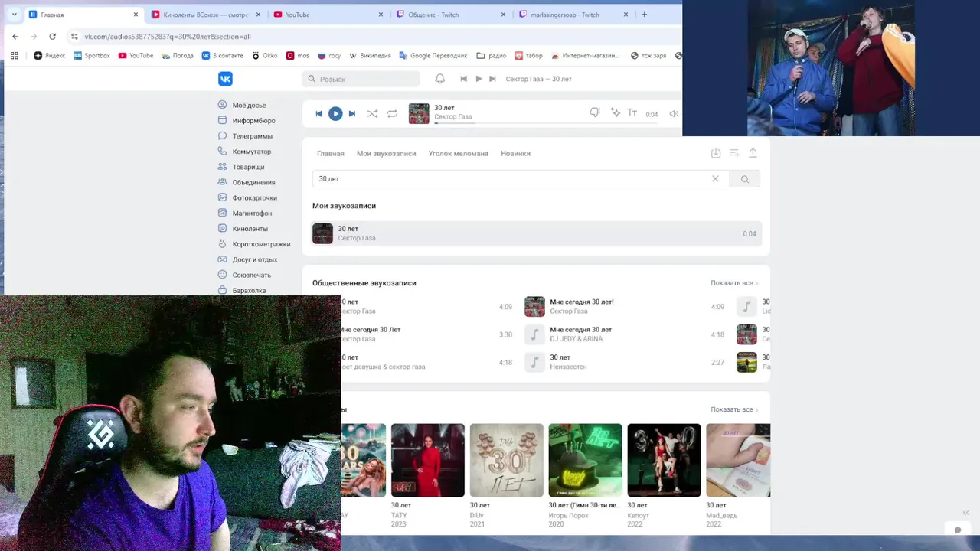The height and width of the screenshot is (551, 980).
Task: Open the Chrome apps grid shortcut
Action: [14, 56]
